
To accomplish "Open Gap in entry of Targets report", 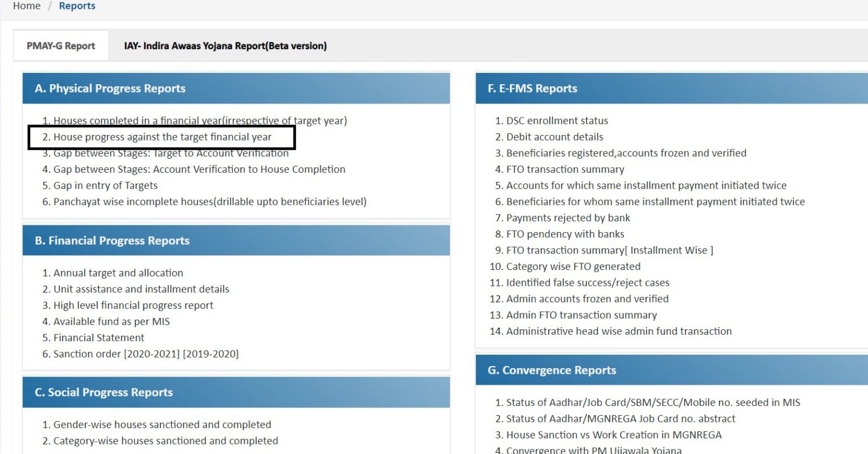I will 105,186.
